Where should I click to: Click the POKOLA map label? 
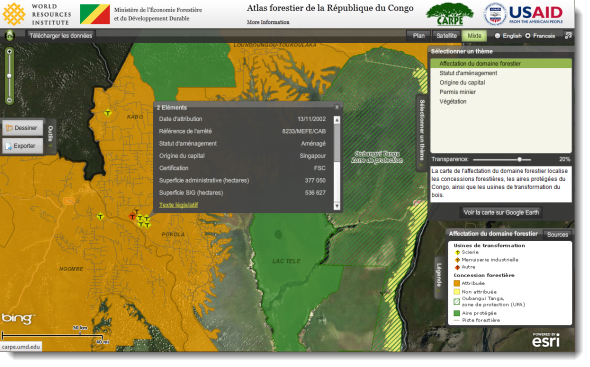[173, 235]
